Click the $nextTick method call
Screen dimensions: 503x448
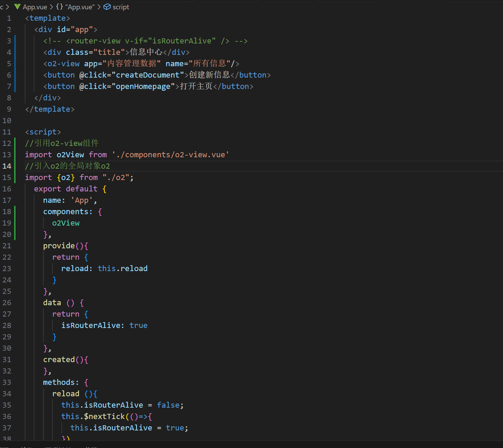click(104, 417)
